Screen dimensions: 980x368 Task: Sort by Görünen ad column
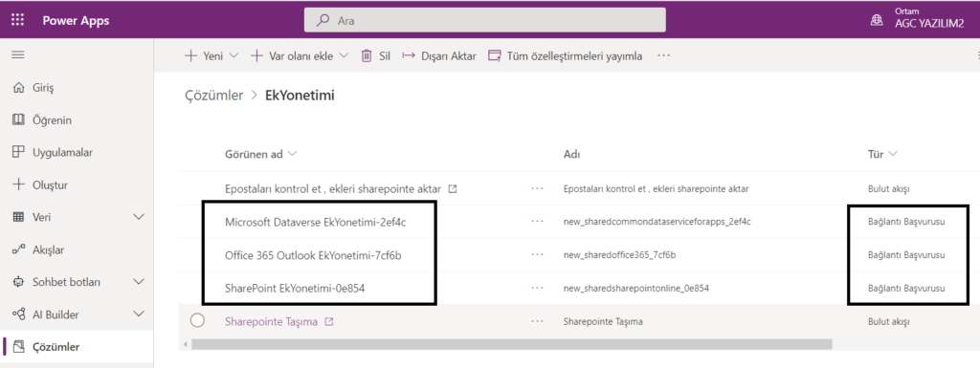coord(260,154)
